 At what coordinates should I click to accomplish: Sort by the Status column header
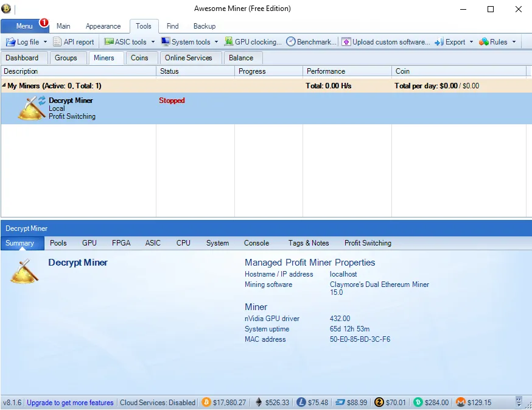coord(195,71)
